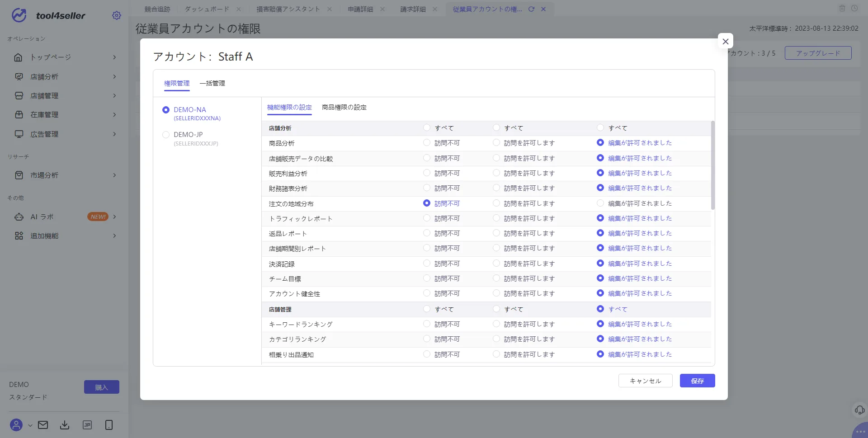The width and height of the screenshot is (868, 438).
Task: Click the 購入 button
Action: (102, 387)
